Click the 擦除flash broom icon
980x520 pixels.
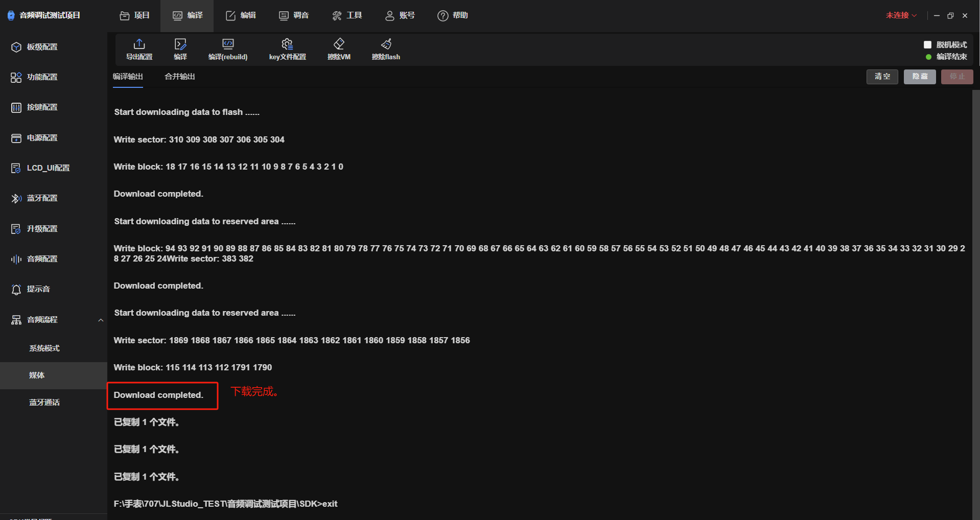tap(386, 44)
